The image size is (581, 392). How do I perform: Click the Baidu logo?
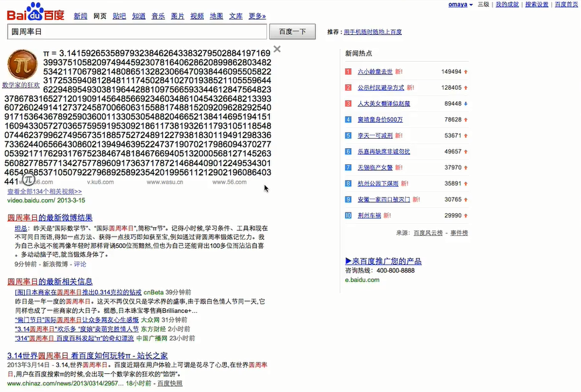(x=36, y=12)
